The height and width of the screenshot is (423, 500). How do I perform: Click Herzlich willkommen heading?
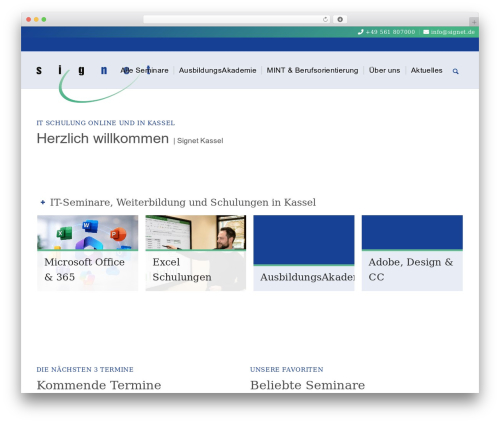click(103, 138)
